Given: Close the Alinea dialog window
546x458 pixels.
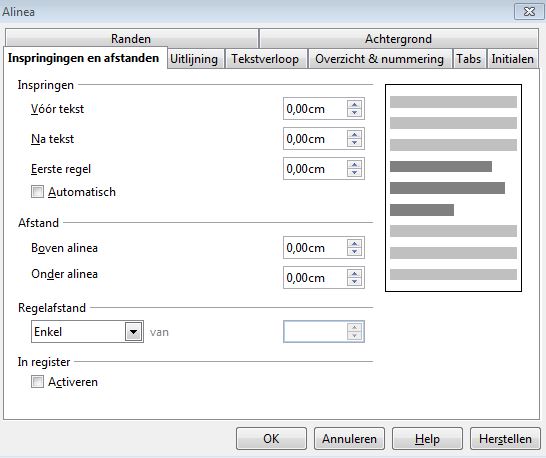Looking at the screenshot, I should click(x=529, y=11).
